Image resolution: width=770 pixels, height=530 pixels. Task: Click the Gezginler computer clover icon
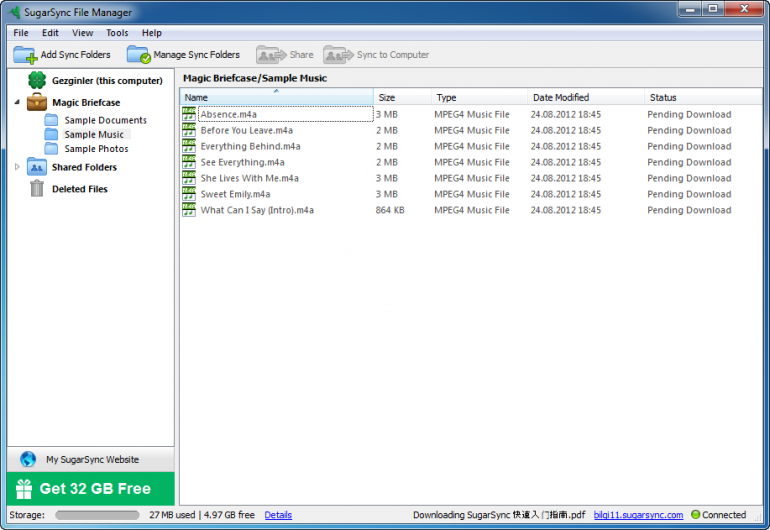pyautogui.click(x=37, y=80)
